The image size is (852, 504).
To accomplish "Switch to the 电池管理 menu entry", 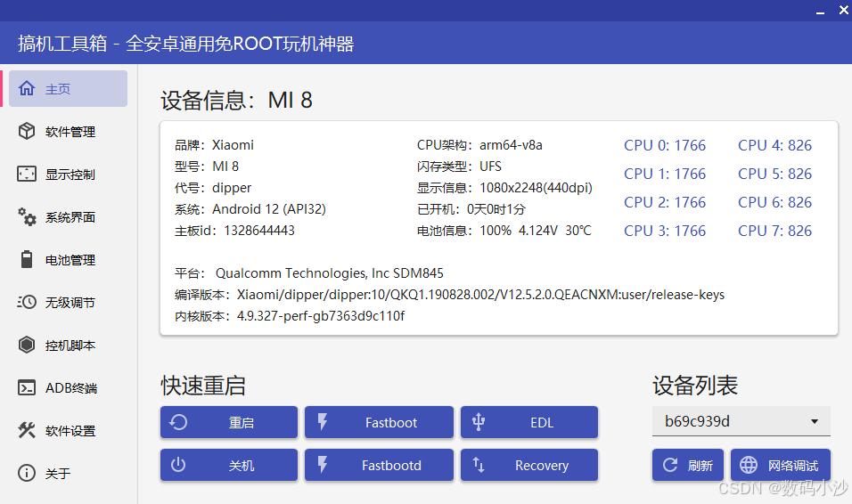I will tap(68, 260).
